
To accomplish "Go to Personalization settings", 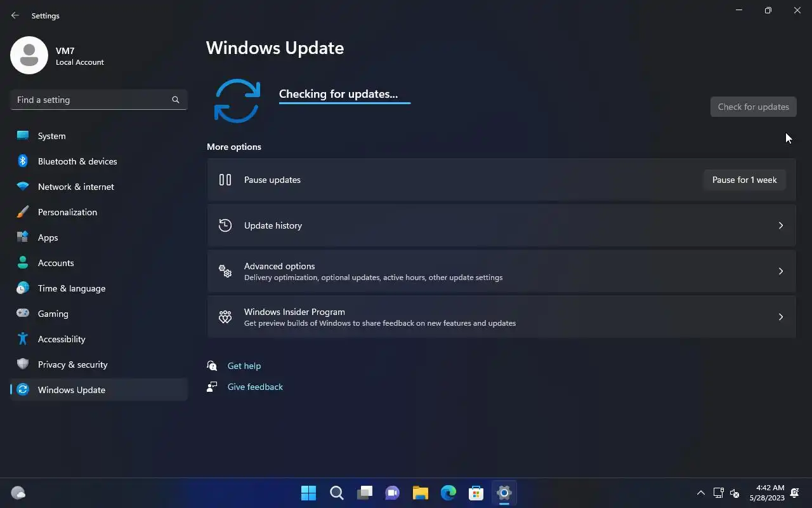I will (99, 212).
